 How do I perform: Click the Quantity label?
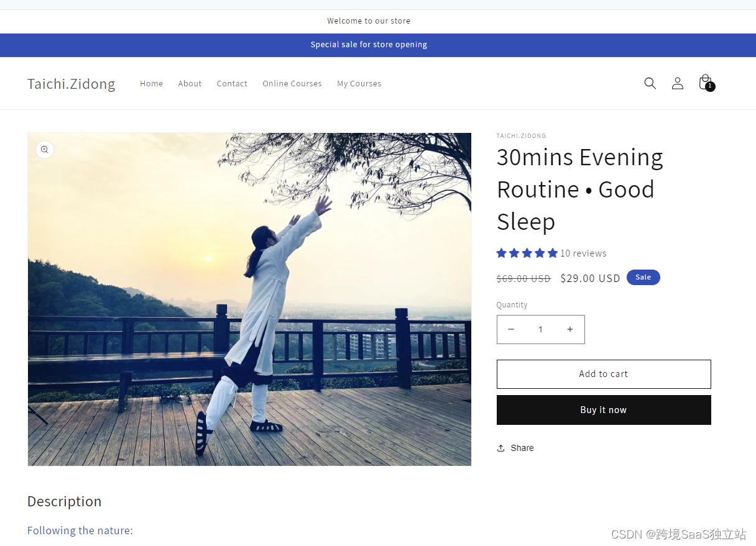pyautogui.click(x=512, y=305)
